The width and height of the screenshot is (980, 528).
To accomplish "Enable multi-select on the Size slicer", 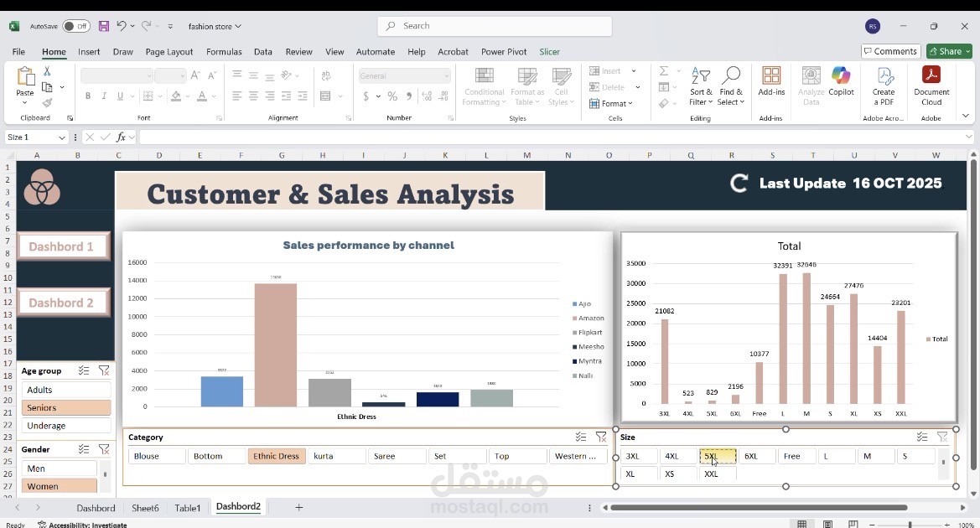I will (x=921, y=437).
